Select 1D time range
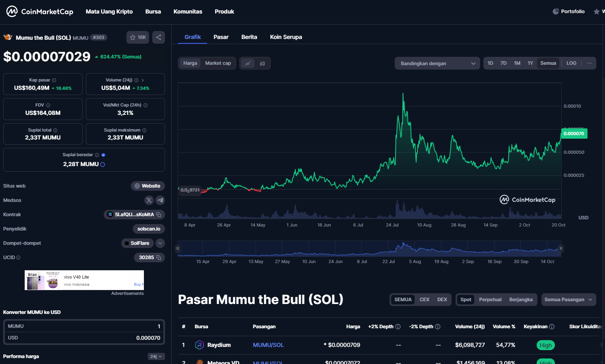605x364 pixels. (490, 63)
